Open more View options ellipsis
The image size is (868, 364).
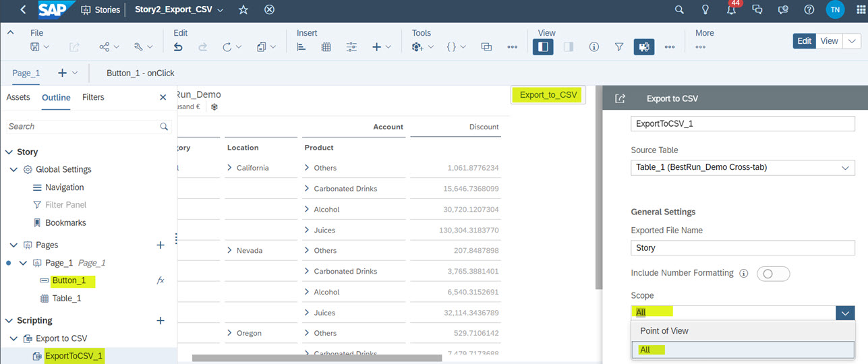pos(670,47)
